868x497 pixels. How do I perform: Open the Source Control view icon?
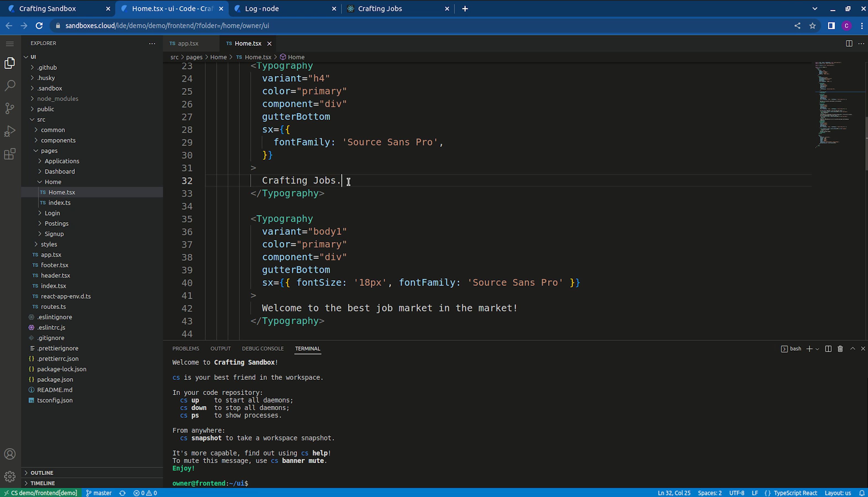(10, 108)
